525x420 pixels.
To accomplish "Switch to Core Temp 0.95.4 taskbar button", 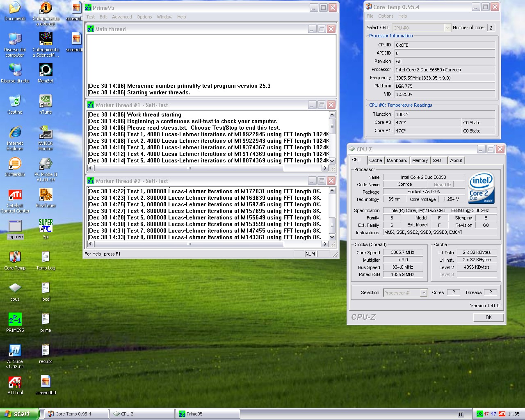I will [x=76, y=414].
